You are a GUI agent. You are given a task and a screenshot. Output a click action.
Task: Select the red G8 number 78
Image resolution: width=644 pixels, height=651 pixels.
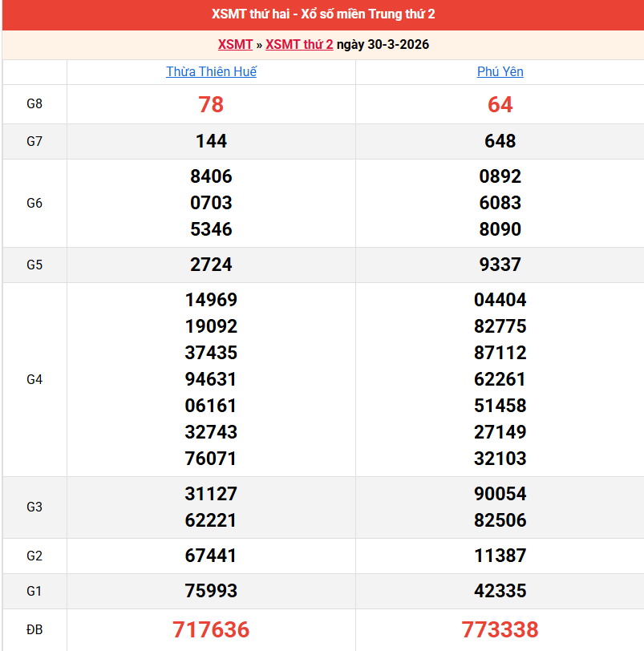point(210,104)
